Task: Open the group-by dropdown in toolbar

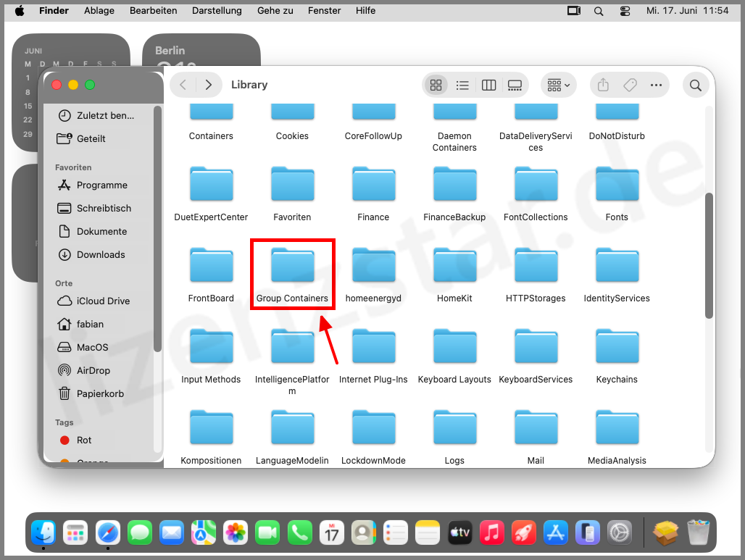Action: (x=558, y=85)
